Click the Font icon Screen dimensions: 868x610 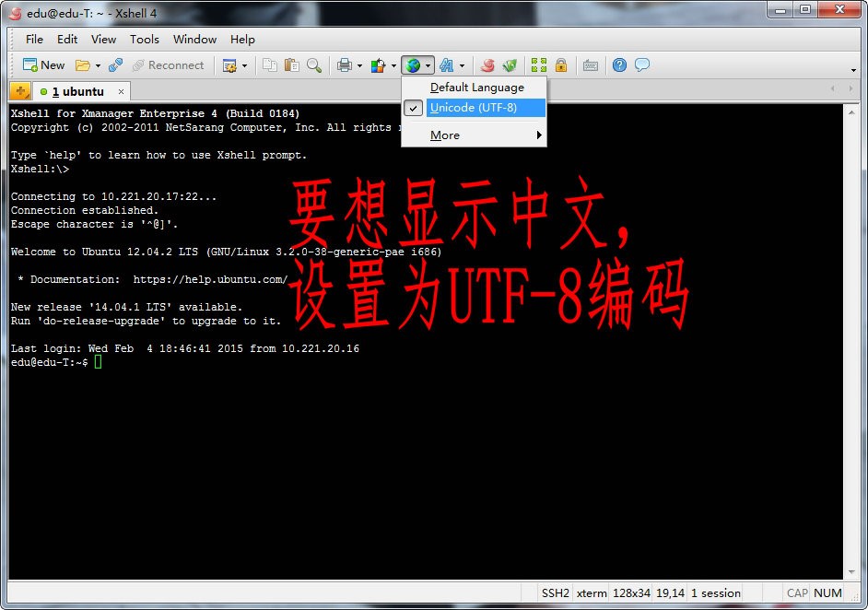446,65
